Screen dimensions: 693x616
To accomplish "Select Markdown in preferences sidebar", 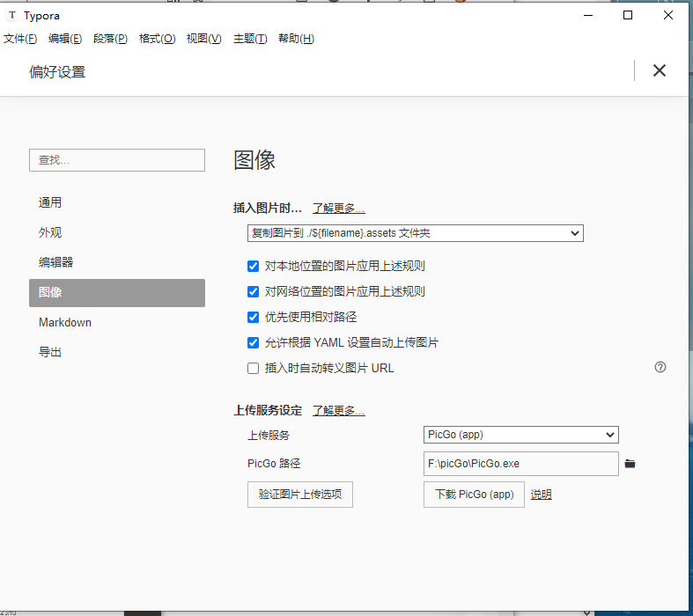I will (117, 323).
